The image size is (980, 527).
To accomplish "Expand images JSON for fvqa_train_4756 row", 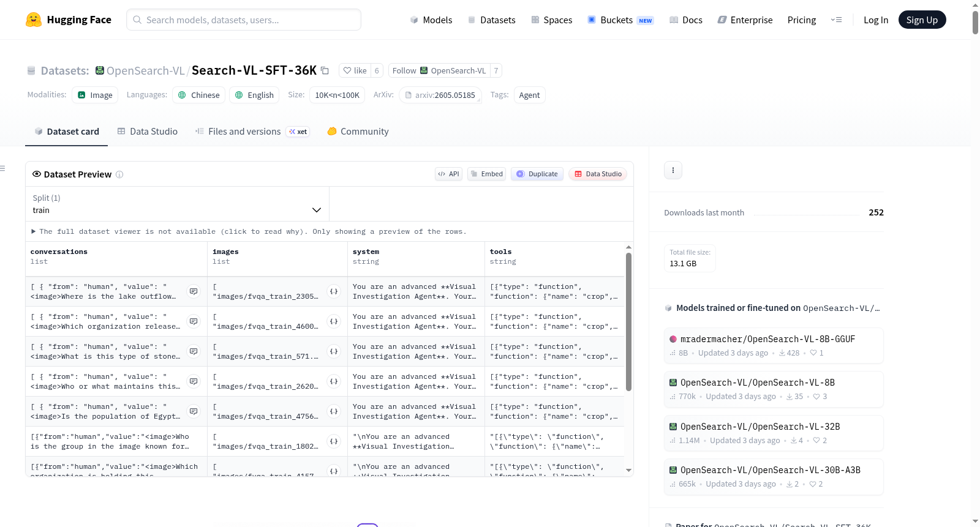I will (334, 411).
